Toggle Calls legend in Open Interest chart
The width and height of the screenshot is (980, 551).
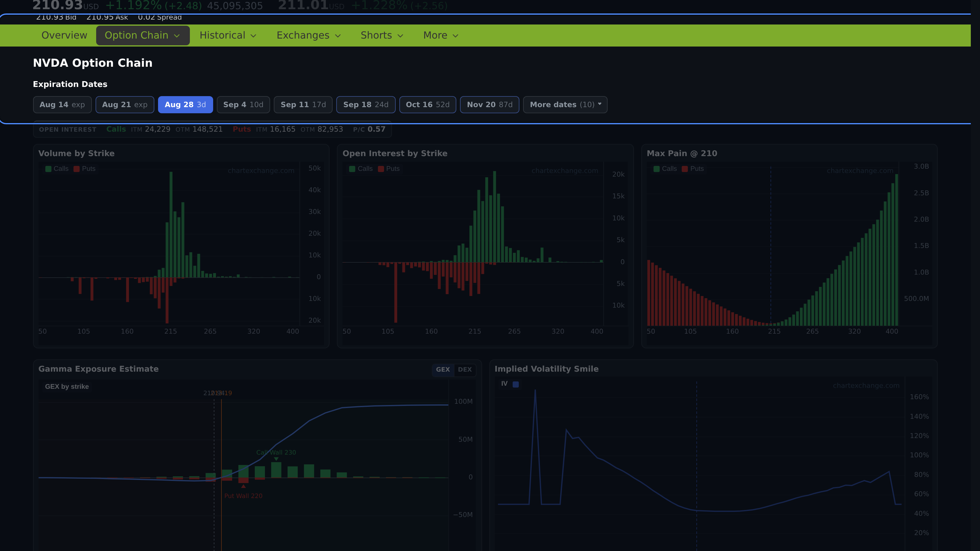pyautogui.click(x=361, y=169)
